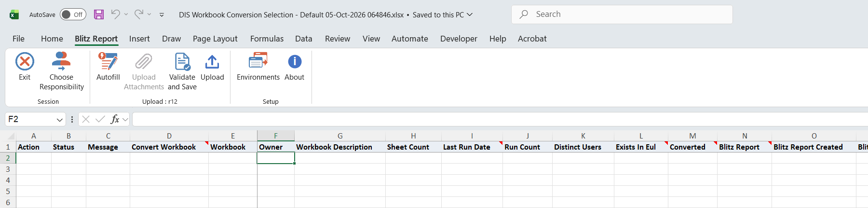868x208 pixels.
Task: Open the Formulas tab
Action: coord(267,39)
